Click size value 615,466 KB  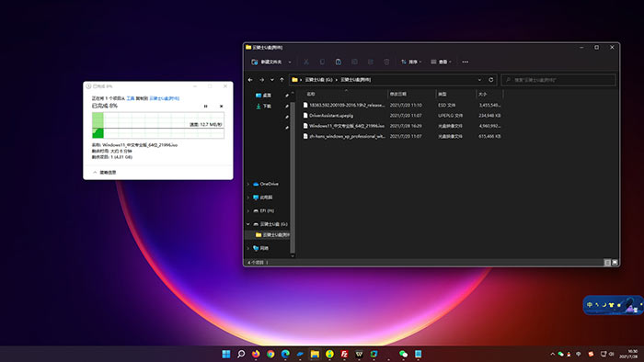click(x=489, y=136)
